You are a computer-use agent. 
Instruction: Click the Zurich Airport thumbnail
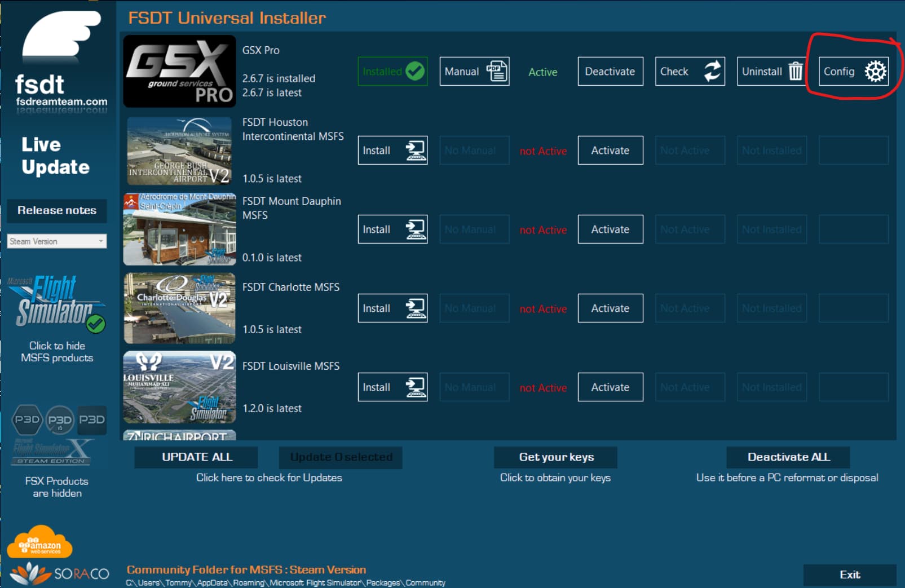tap(179, 435)
